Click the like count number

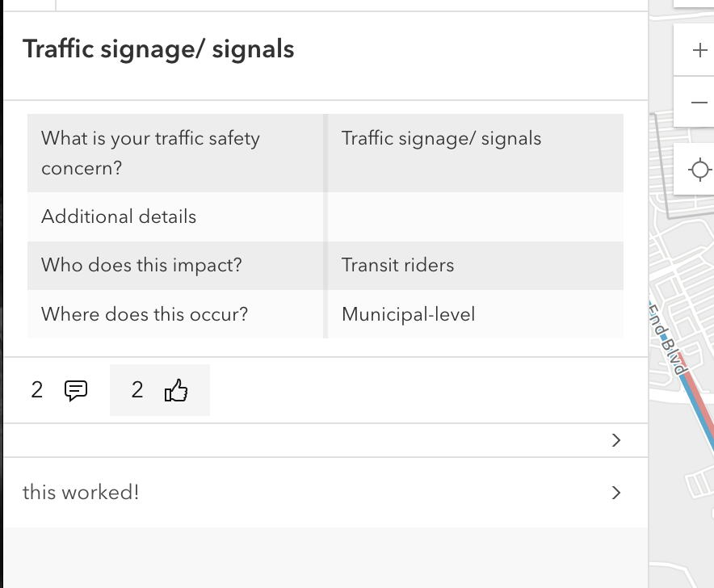[x=136, y=390]
